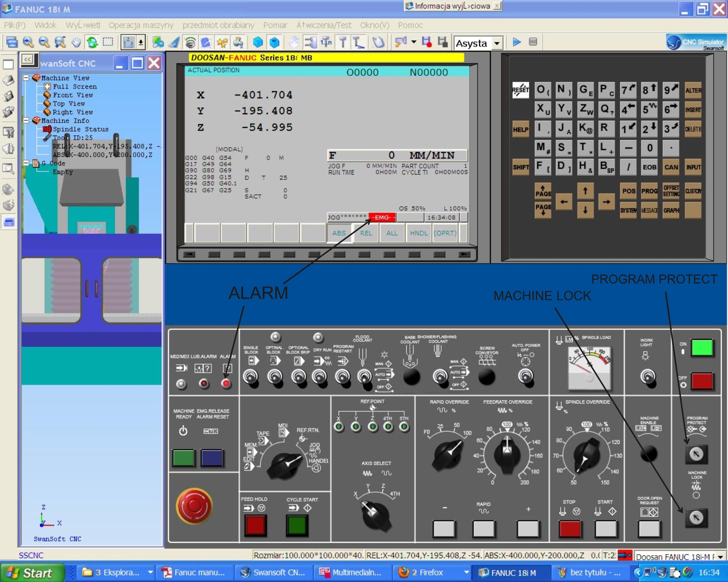Click the gray stop toolbar icon
This screenshot has height=582, width=728.
[x=533, y=42]
